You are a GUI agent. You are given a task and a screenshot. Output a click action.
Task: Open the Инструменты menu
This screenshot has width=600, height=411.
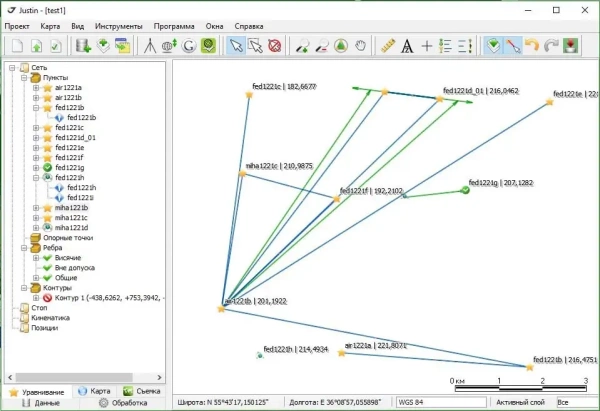tap(119, 26)
